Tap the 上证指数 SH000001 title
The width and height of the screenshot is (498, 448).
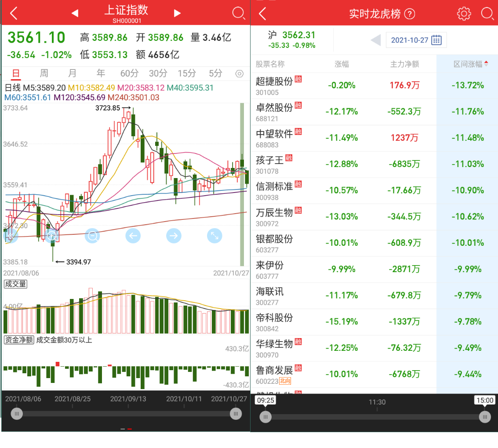127,14
